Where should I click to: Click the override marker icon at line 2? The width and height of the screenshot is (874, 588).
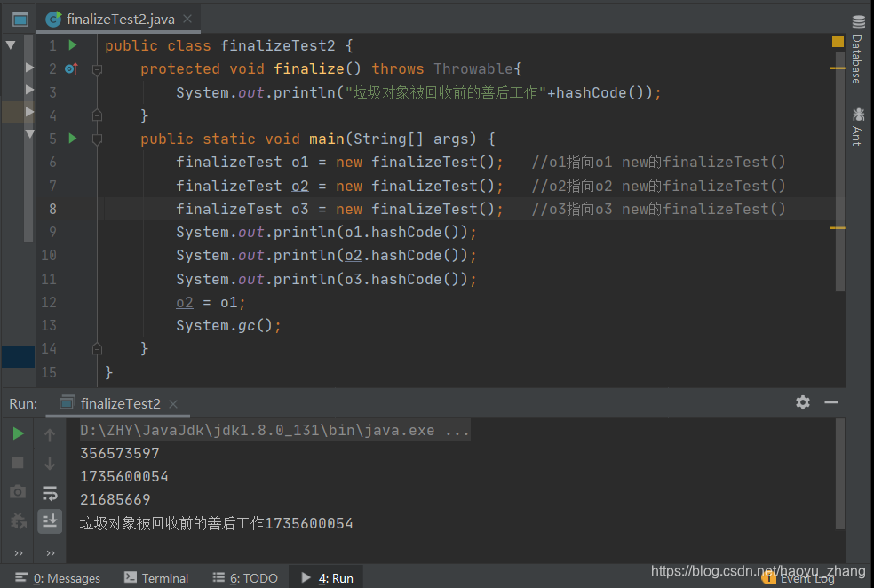coord(71,68)
